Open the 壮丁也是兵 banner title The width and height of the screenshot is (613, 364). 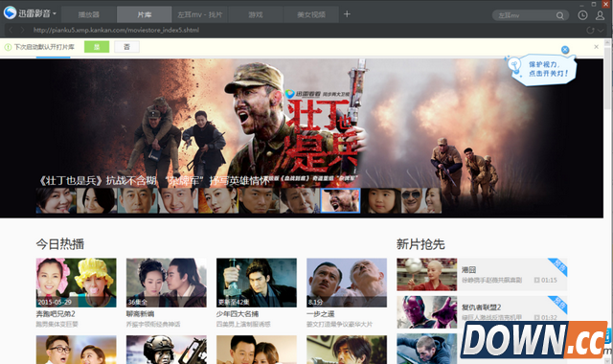tap(154, 180)
